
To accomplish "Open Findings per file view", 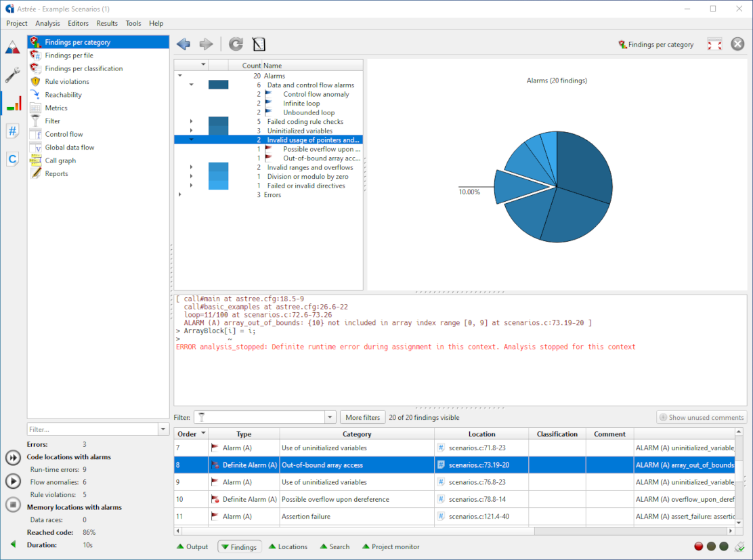I will point(98,56).
